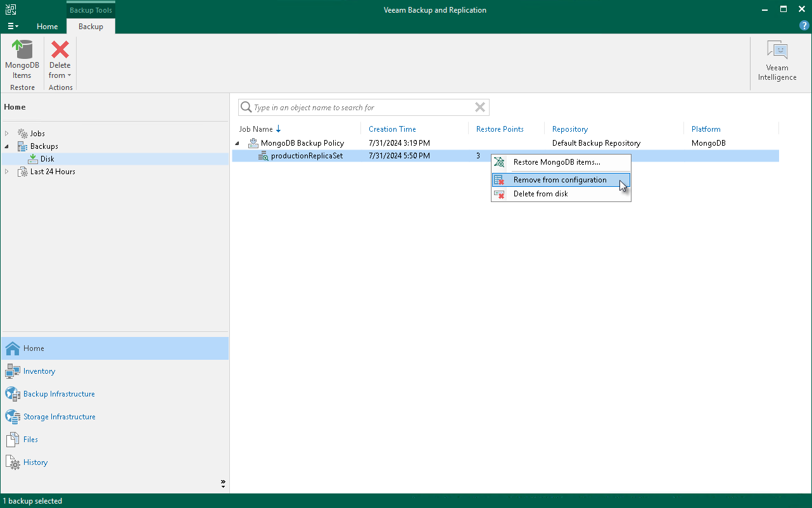Switch to the Home ribbon tab
812x508 pixels.
(48, 27)
